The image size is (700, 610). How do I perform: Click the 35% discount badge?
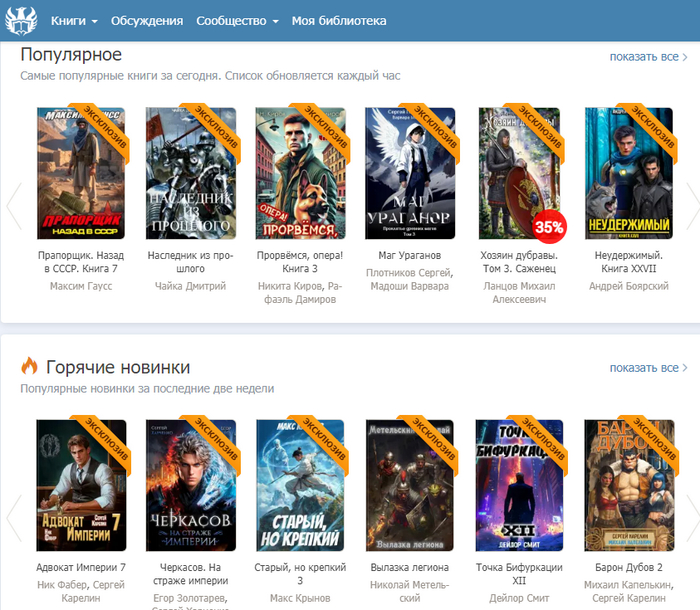(548, 226)
